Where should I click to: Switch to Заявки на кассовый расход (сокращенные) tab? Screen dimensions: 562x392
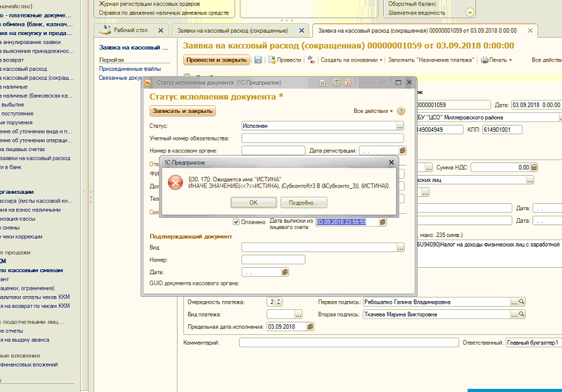tap(233, 30)
